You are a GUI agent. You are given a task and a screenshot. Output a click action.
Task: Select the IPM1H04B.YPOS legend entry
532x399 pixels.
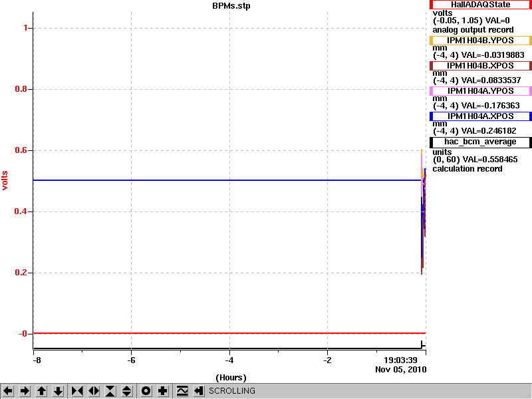pos(480,41)
